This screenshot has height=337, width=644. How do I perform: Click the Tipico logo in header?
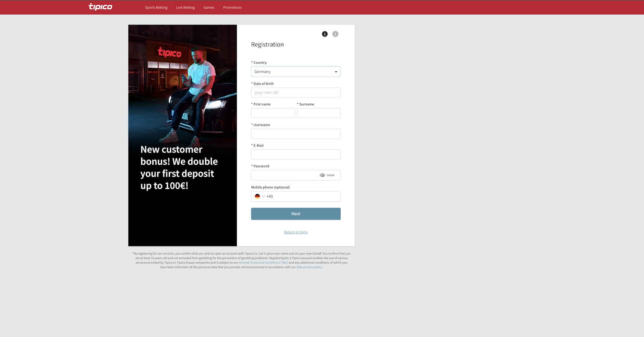click(x=100, y=7)
